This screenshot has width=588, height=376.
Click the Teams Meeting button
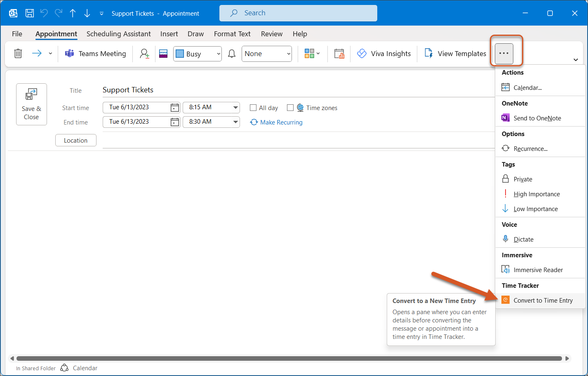[95, 54]
